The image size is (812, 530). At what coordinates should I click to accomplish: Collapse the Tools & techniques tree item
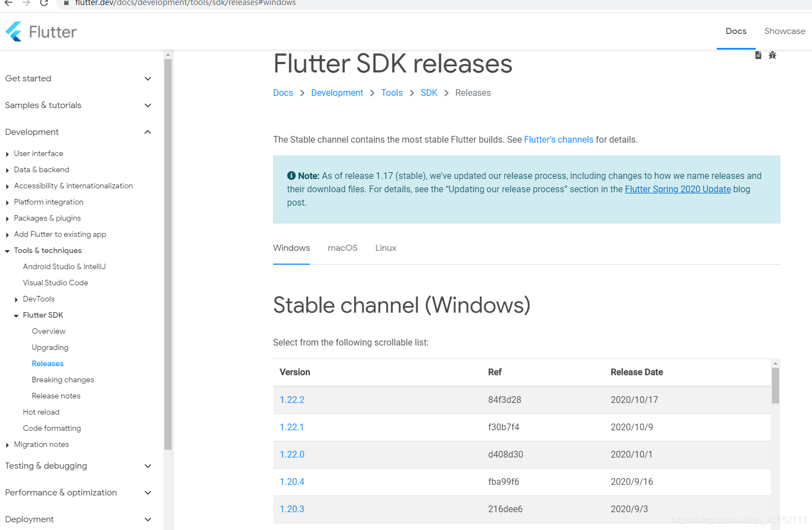click(x=7, y=251)
